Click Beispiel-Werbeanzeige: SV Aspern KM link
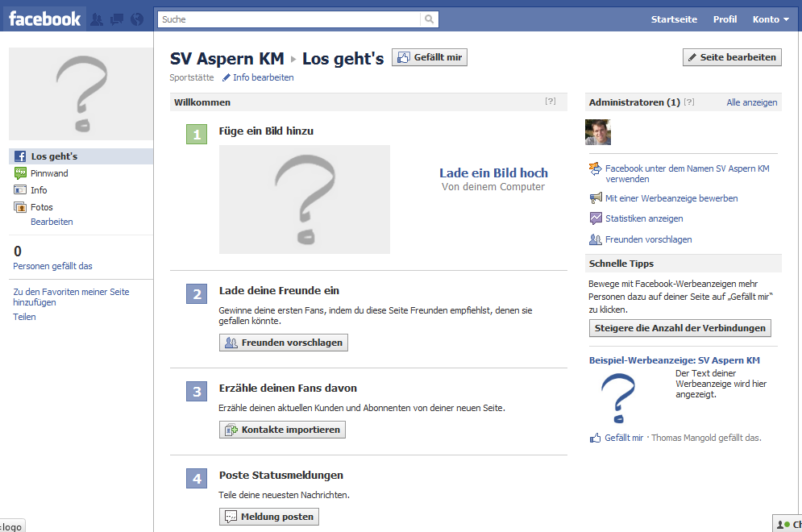 coord(674,360)
